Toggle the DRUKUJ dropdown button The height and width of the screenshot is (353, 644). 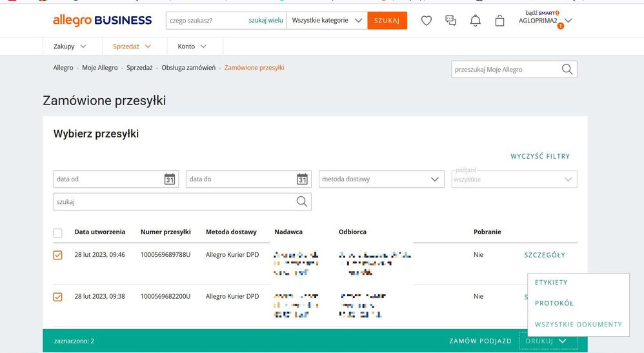point(548,341)
